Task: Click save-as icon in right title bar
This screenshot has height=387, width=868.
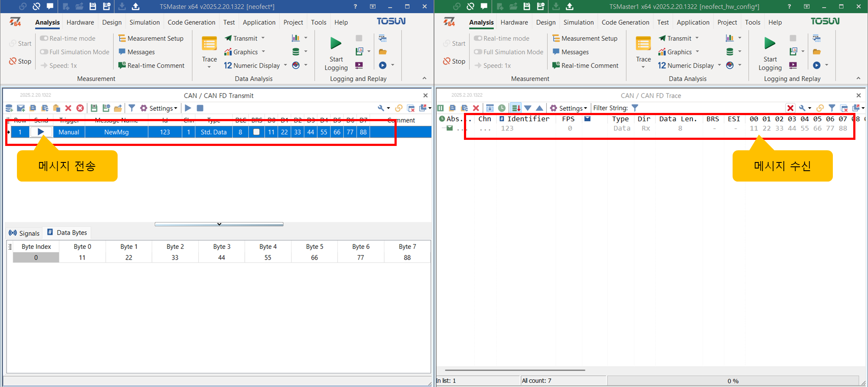Action: 540,6
